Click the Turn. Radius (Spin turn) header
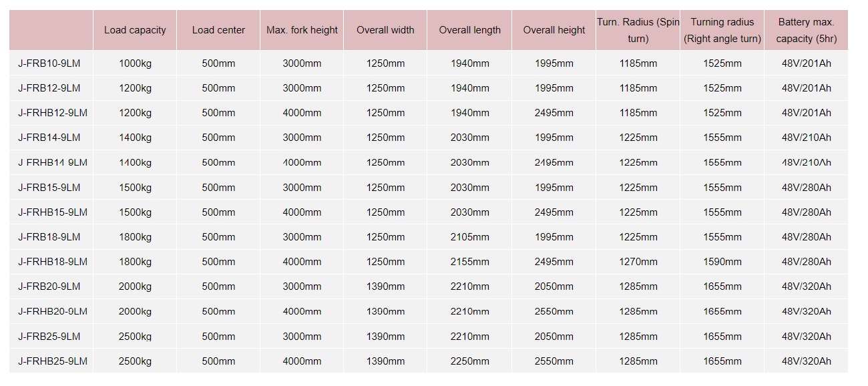The image size is (868, 386). [638, 30]
